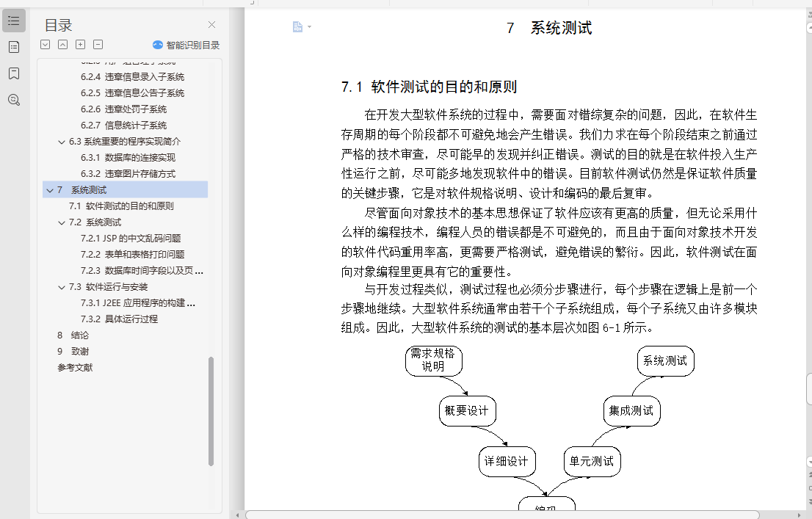Click the blue smart recognition robot icon
This screenshot has width=812, height=519.
tap(157, 45)
